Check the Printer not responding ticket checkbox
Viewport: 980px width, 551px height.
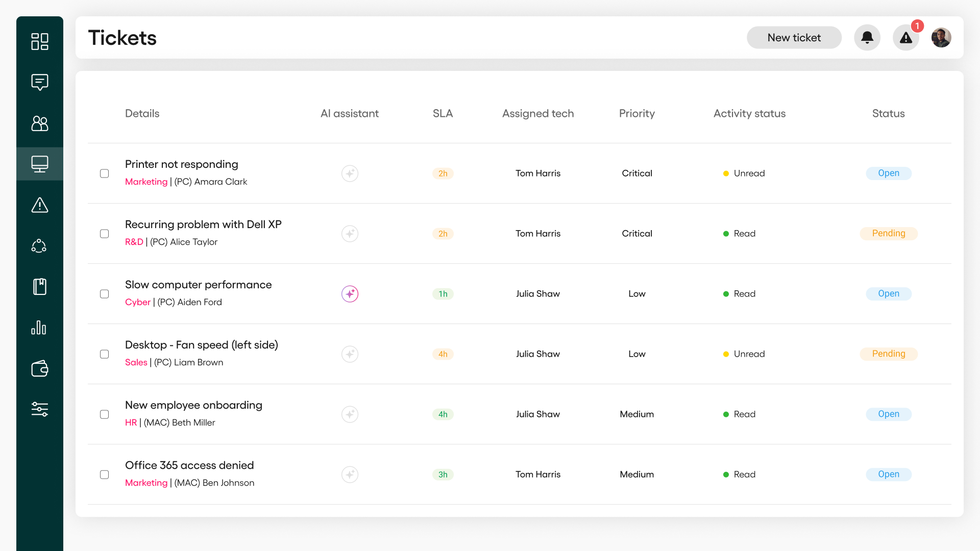104,173
